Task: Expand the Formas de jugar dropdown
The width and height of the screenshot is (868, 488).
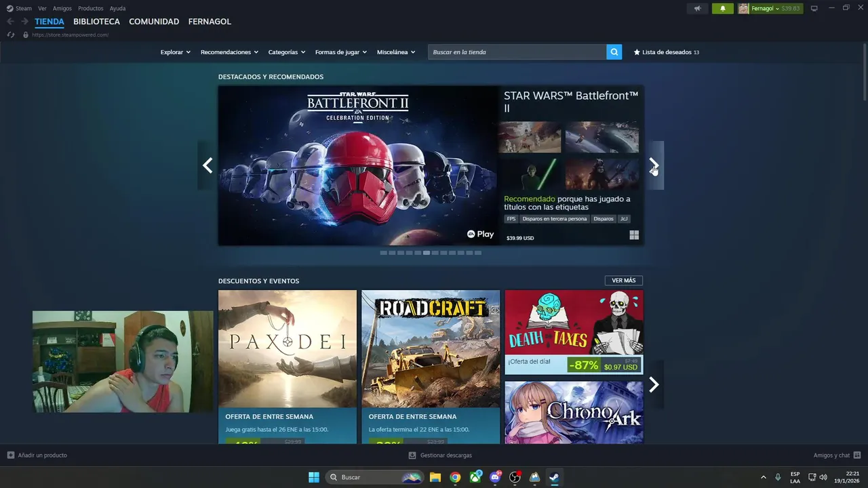Action: point(340,52)
